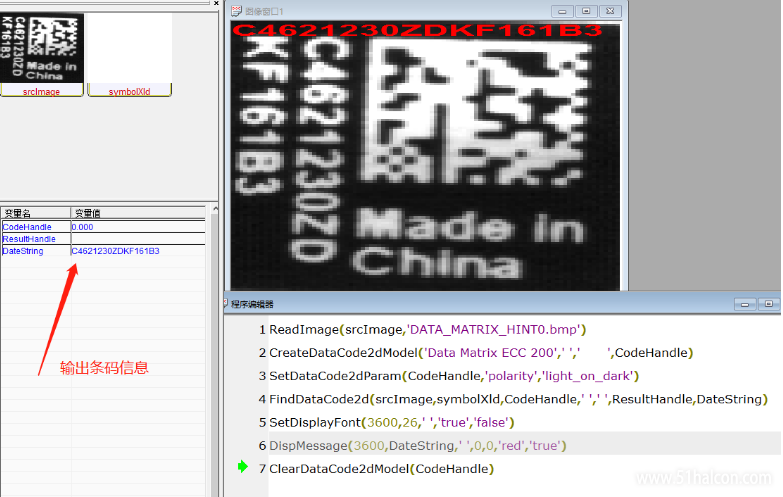Select the symbolXld empty thumbnail
This screenshot has height=497, width=783.
click(130, 48)
